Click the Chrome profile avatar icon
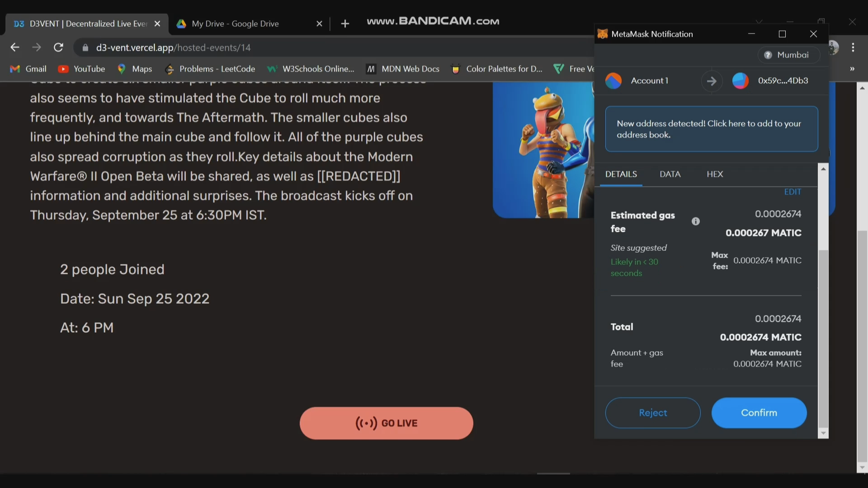The image size is (868, 488). (834, 47)
